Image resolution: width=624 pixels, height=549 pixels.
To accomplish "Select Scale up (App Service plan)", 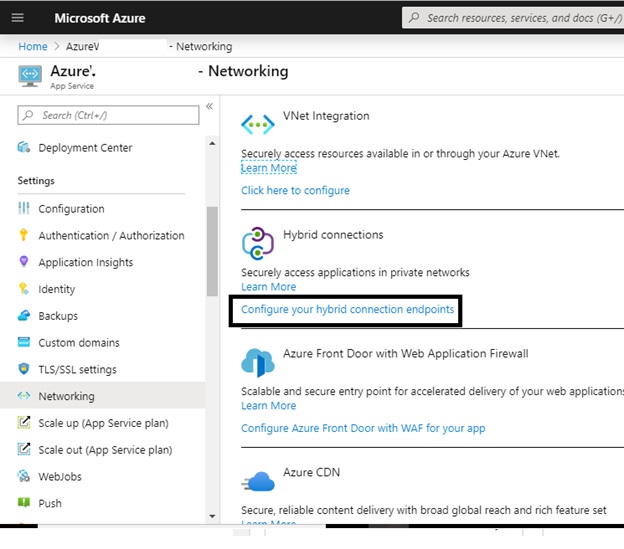I will (103, 423).
